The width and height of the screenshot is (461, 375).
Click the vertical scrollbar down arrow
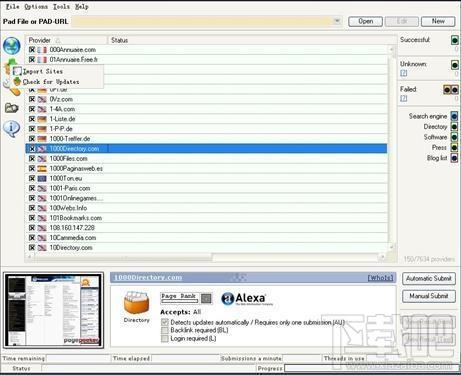pyautogui.click(x=392, y=247)
